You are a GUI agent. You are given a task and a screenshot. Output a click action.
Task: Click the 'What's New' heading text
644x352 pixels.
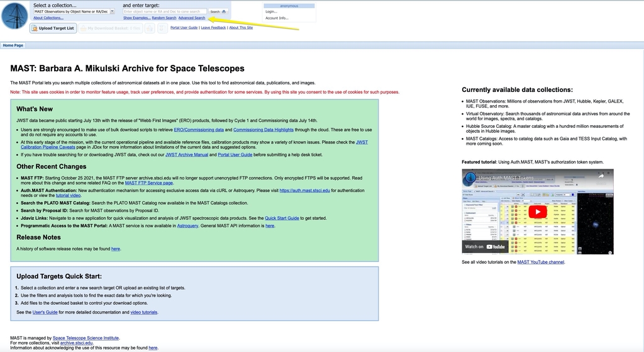tap(35, 109)
